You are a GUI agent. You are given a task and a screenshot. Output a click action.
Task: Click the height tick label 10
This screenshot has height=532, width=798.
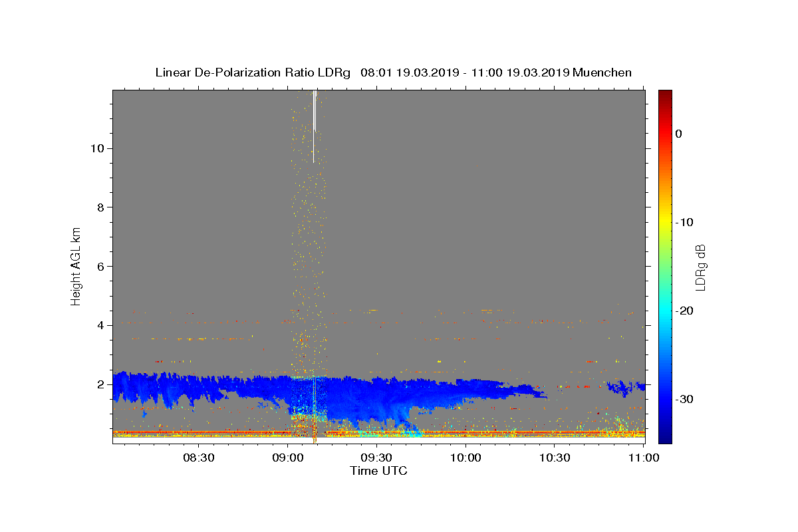coord(96,148)
